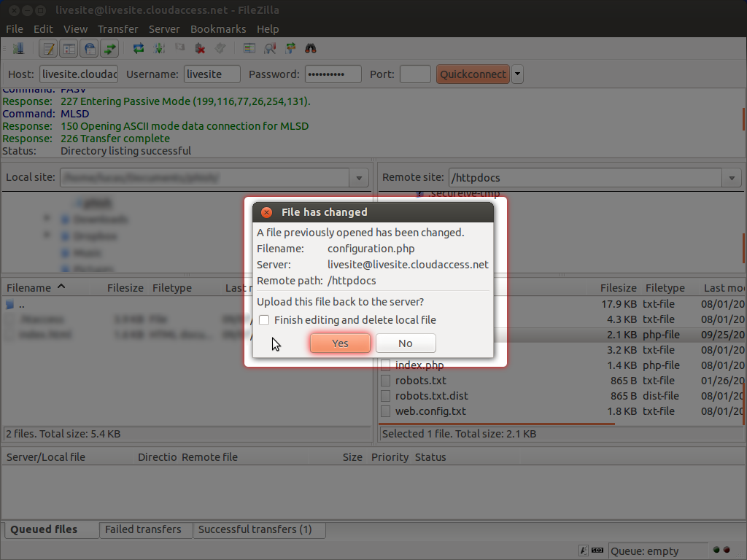Open the Help menu

pyautogui.click(x=268, y=29)
